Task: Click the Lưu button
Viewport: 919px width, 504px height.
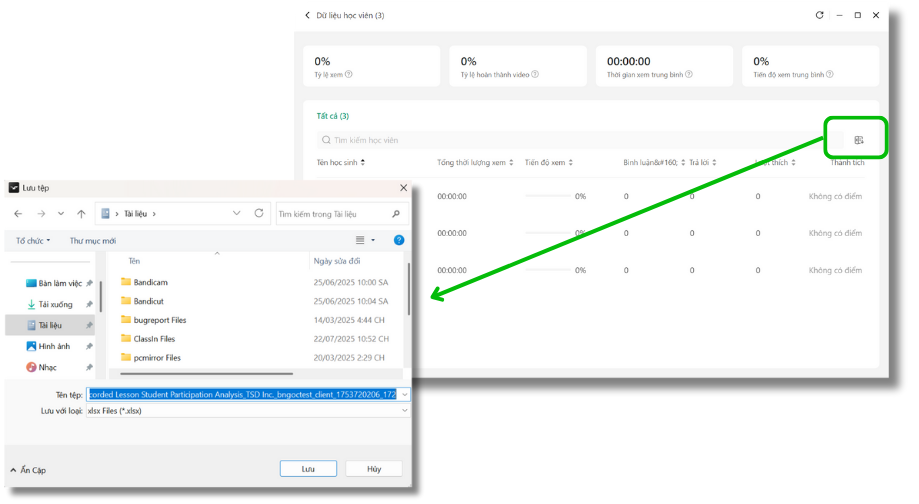Action: click(308, 469)
